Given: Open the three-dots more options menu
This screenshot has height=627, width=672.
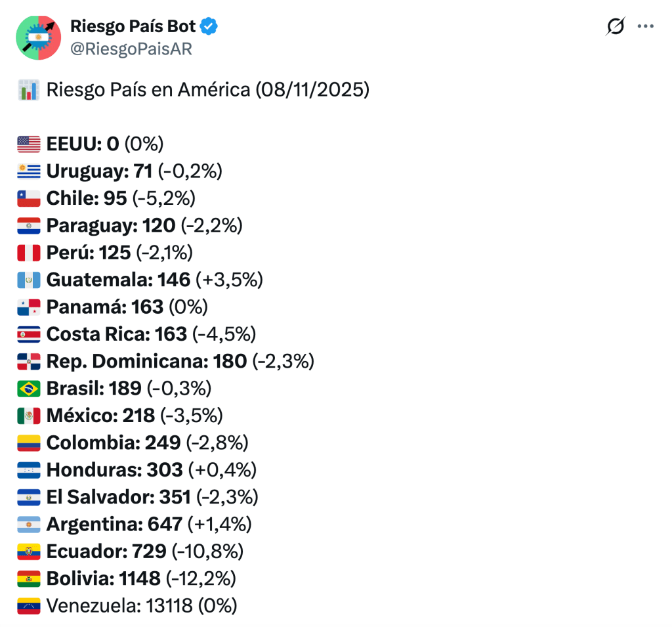Looking at the screenshot, I should click(x=646, y=27).
